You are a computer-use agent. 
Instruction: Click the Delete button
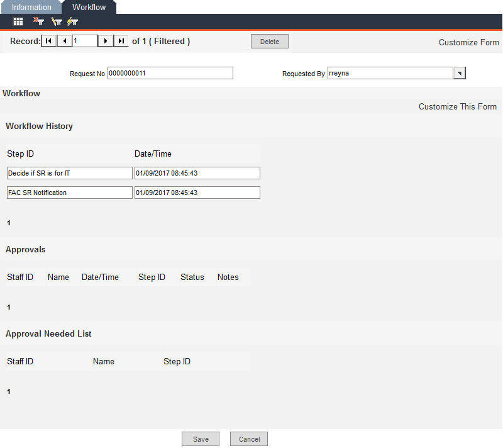(x=269, y=40)
